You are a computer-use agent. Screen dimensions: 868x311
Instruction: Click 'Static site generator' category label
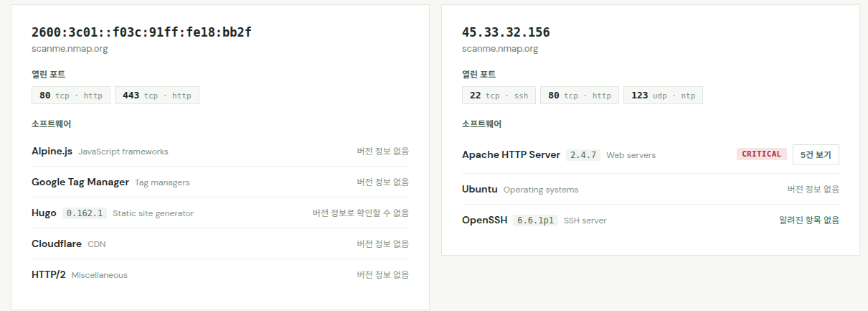click(x=153, y=213)
